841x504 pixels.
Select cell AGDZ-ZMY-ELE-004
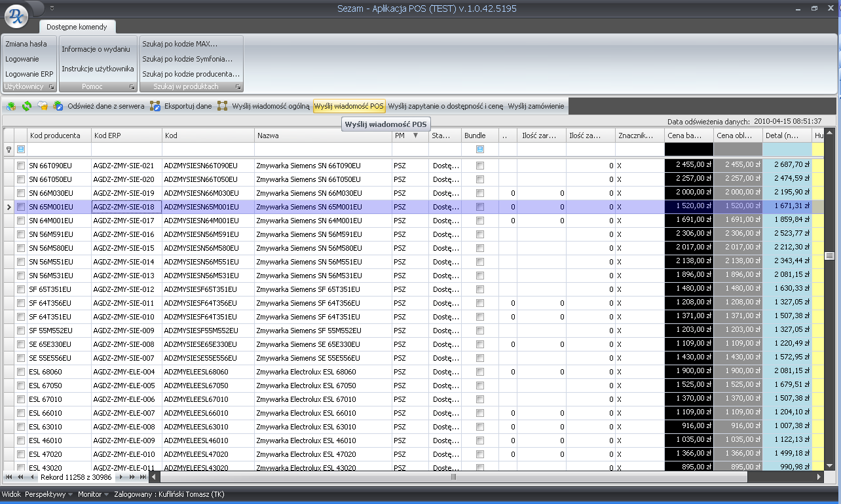coord(127,372)
